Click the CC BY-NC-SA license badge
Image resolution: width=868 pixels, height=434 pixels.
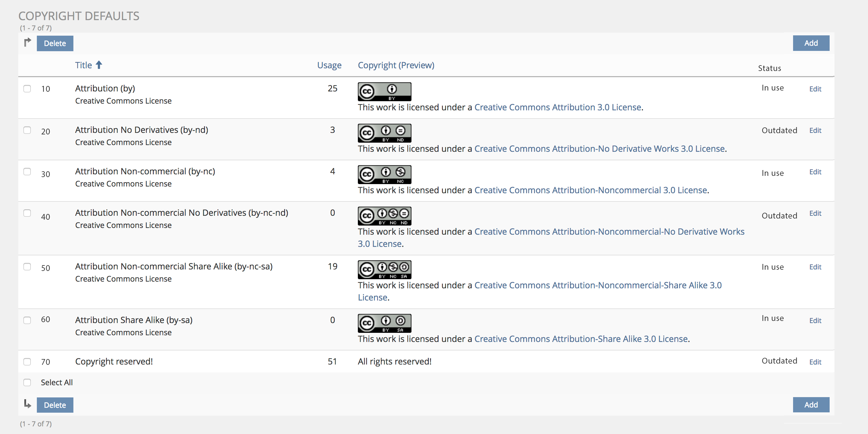(x=384, y=269)
